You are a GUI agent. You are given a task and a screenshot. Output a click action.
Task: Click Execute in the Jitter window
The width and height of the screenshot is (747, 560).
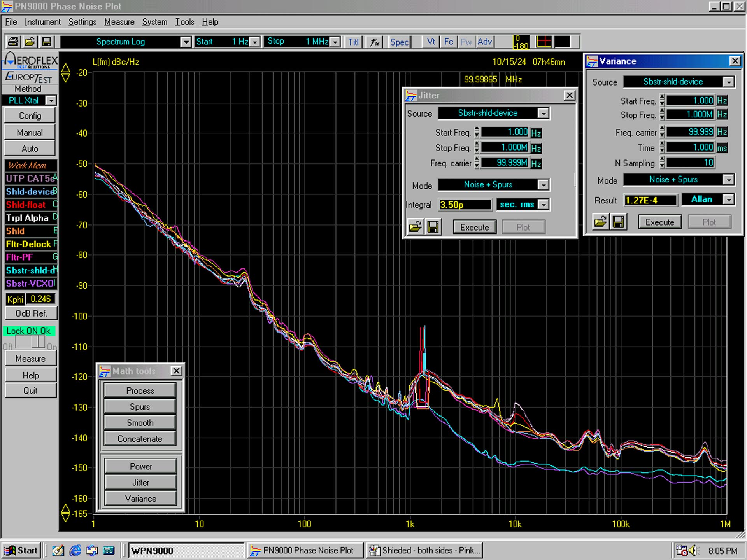(475, 227)
